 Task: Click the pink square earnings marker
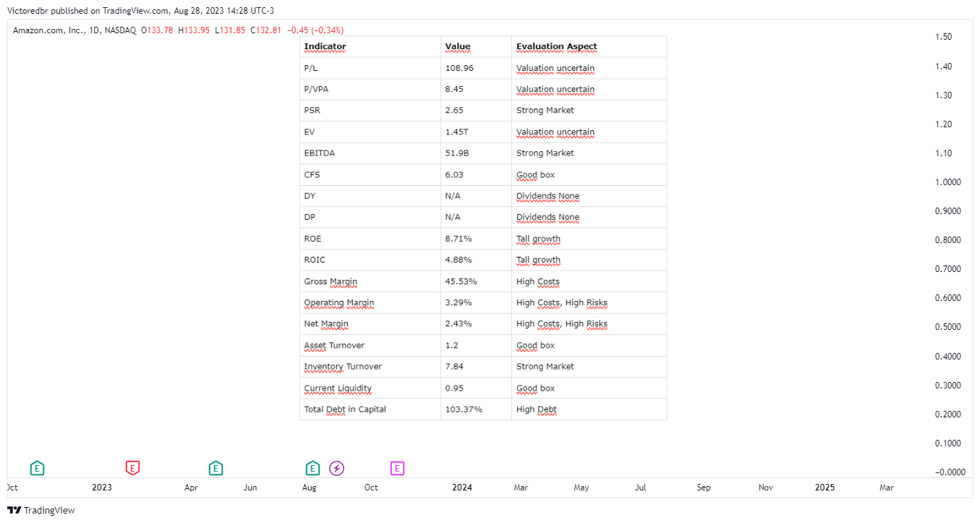397,468
